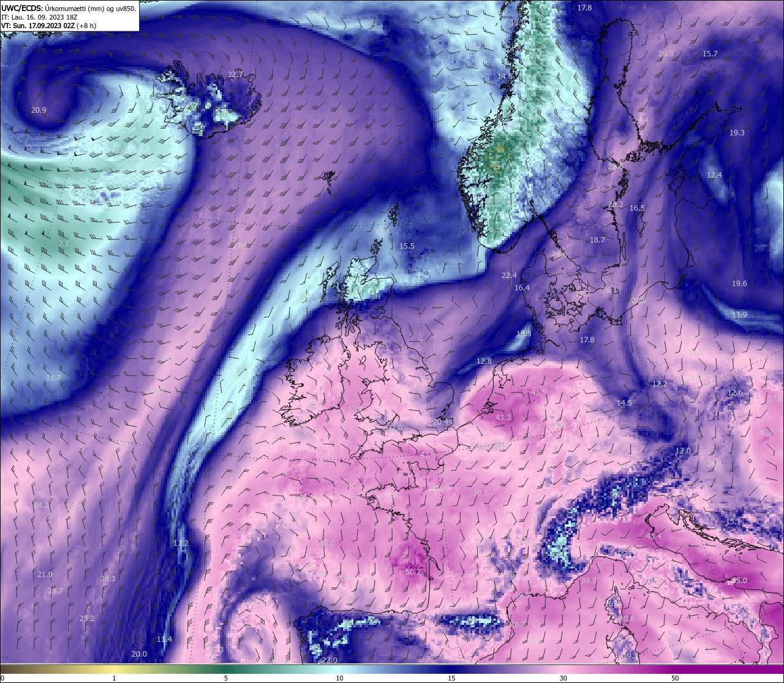Click the colour scale label 5
This screenshot has height=683, width=784.
point(226,678)
